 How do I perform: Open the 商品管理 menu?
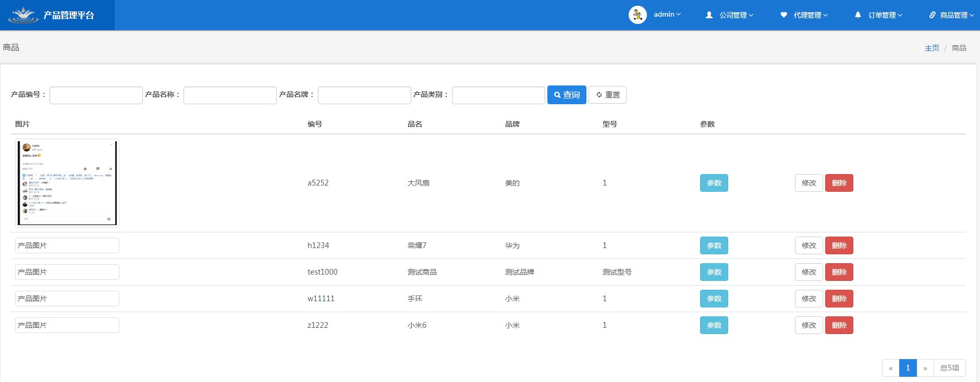pos(957,15)
